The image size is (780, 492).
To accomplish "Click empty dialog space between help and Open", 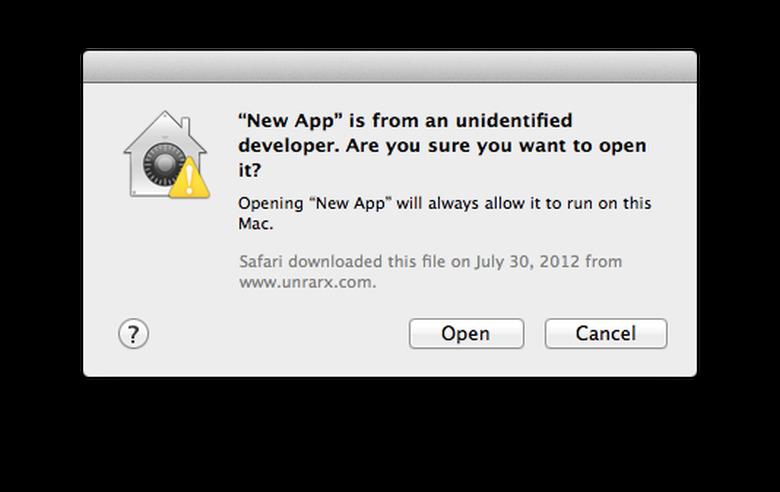I will 279,333.
